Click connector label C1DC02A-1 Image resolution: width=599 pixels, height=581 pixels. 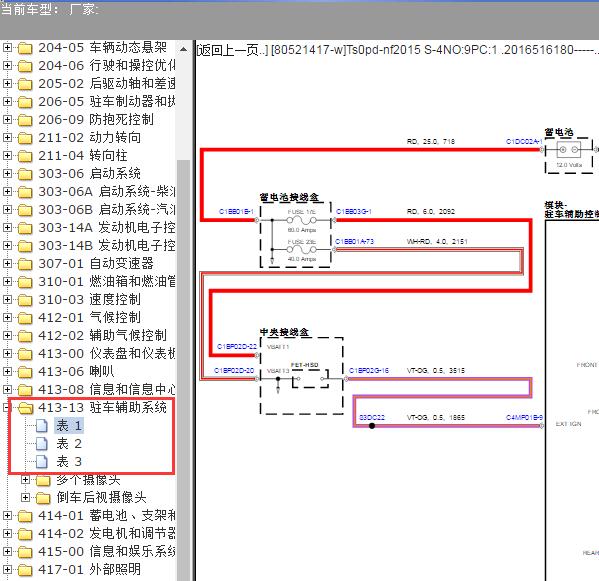tap(525, 142)
